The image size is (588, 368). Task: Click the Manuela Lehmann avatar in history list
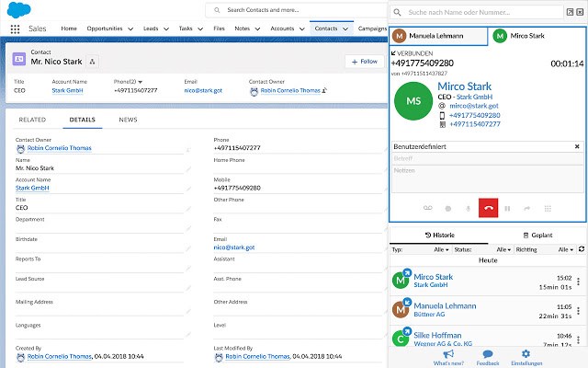pyautogui.click(x=401, y=309)
